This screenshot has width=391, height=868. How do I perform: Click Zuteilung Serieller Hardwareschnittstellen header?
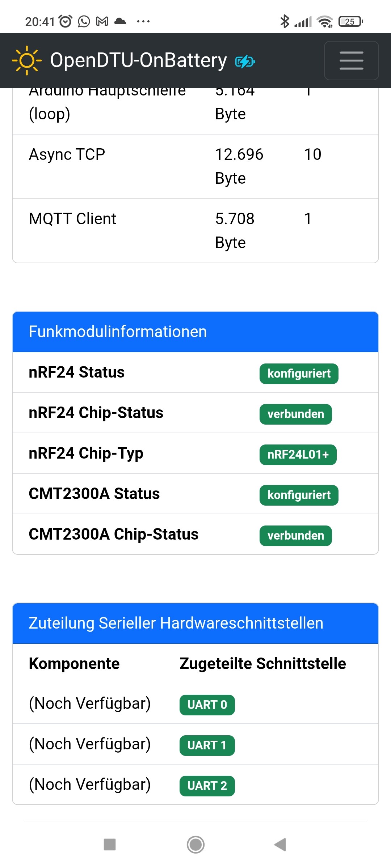click(x=195, y=623)
